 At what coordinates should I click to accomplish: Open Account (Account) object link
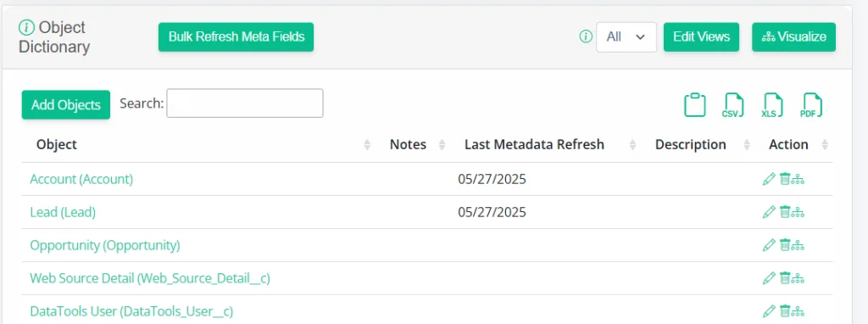point(81,179)
